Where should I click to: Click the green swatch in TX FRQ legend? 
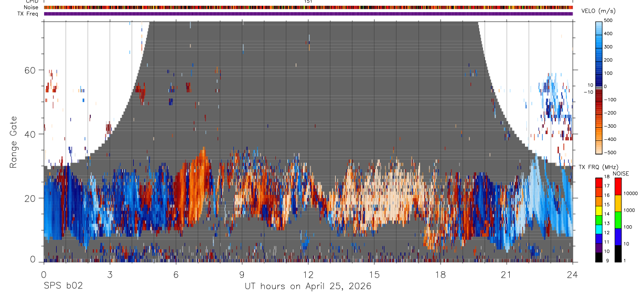point(598,220)
